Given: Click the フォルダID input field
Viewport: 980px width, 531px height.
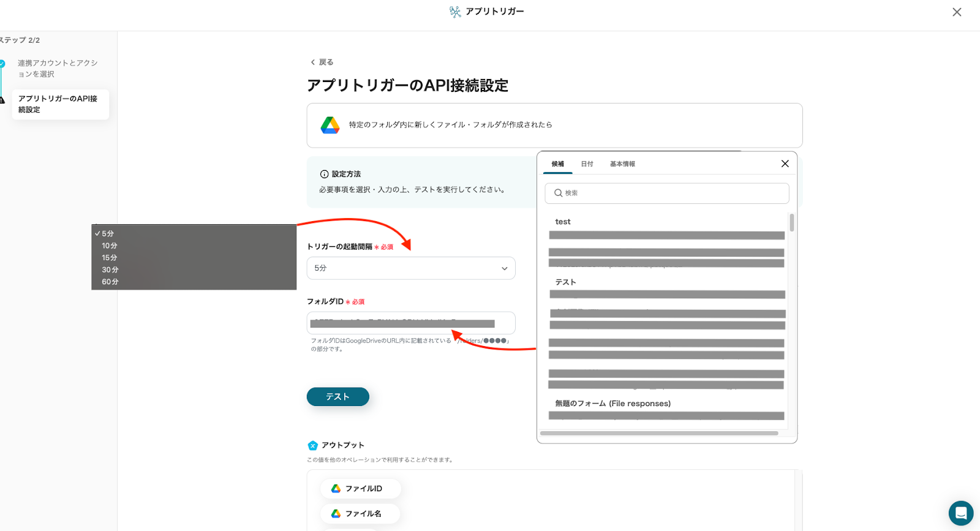Looking at the screenshot, I should (x=411, y=323).
